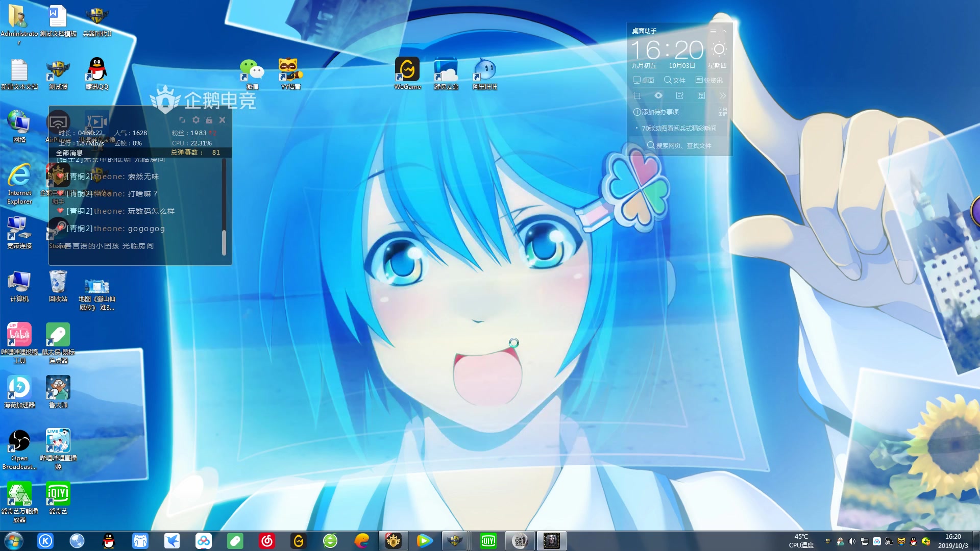This screenshot has width=980, height=551.
Task: Open the 阿里旺旺 desktop shortcut
Action: 485,74
